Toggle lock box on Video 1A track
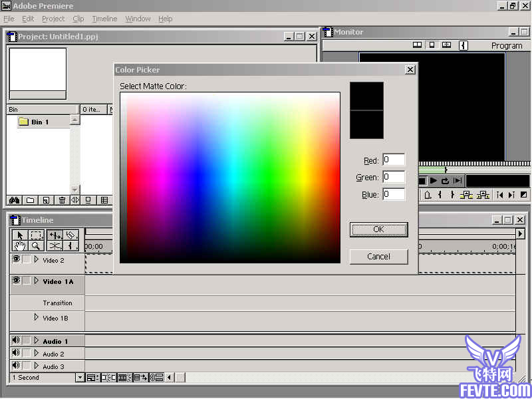This screenshot has height=399, width=532. tap(27, 281)
